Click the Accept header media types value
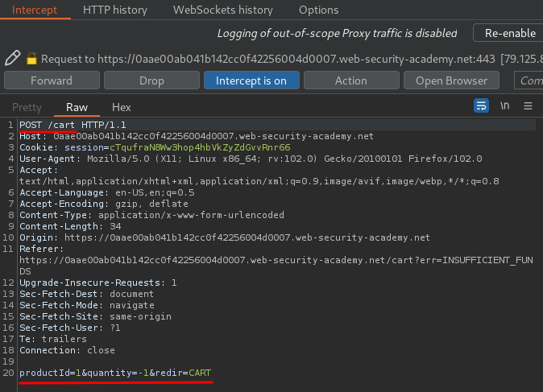The width and height of the screenshot is (543, 392). click(259, 181)
